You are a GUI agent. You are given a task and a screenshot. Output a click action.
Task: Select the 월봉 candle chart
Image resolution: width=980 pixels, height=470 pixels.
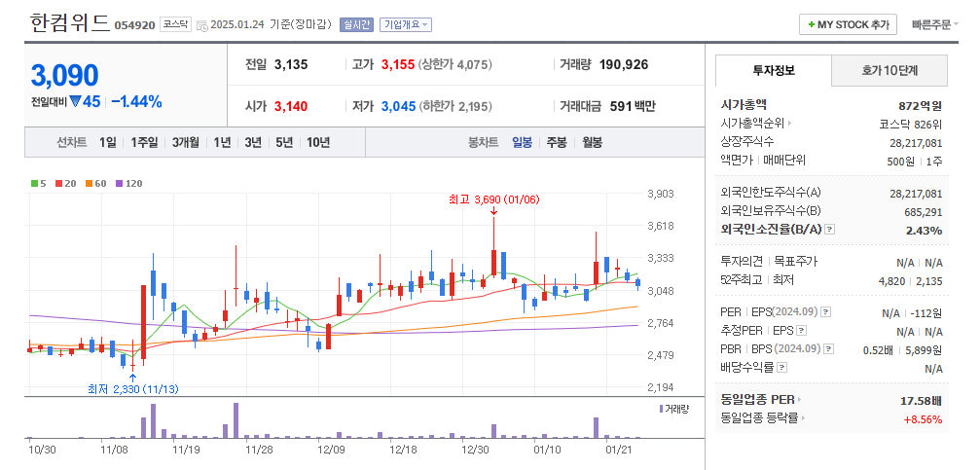(x=592, y=142)
